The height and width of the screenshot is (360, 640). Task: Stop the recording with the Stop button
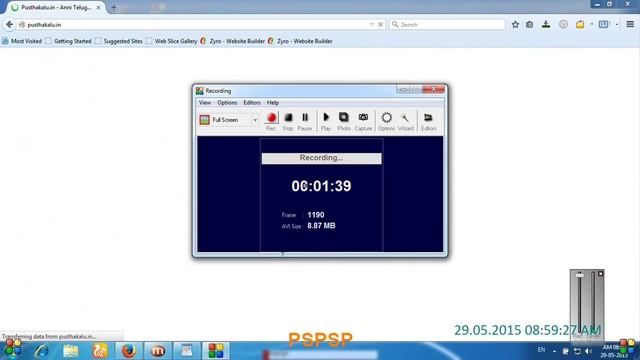tap(288, 121)
